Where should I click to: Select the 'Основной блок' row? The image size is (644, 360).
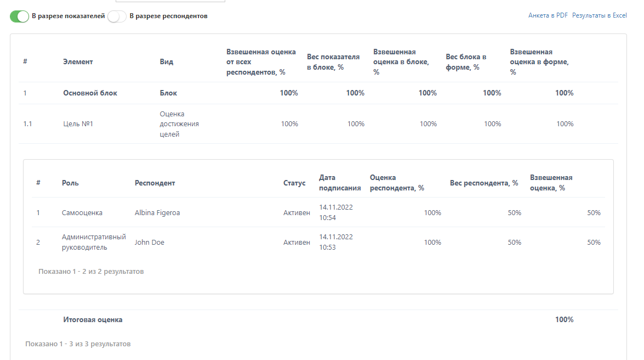318,93
